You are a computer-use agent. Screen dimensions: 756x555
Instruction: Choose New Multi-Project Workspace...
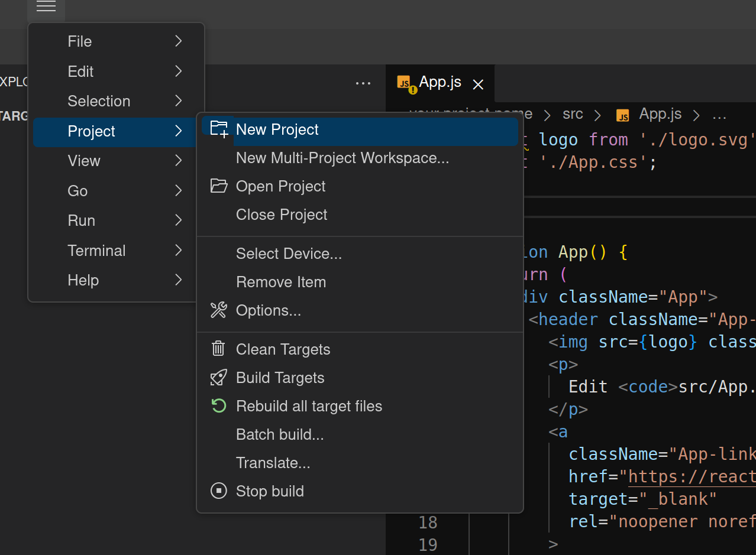point(360,158)
